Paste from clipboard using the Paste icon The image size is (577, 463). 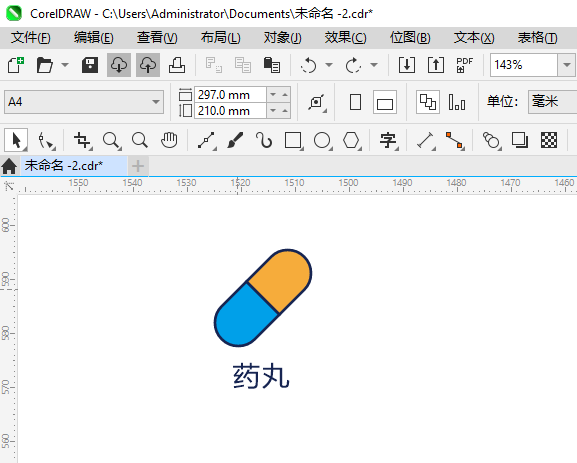272,65
